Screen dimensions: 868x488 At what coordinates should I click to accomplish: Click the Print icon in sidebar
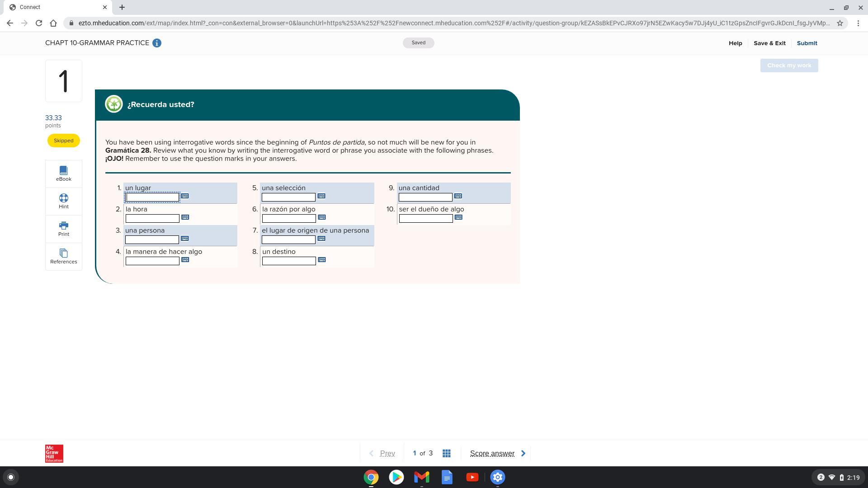click(x=63, y=229)
